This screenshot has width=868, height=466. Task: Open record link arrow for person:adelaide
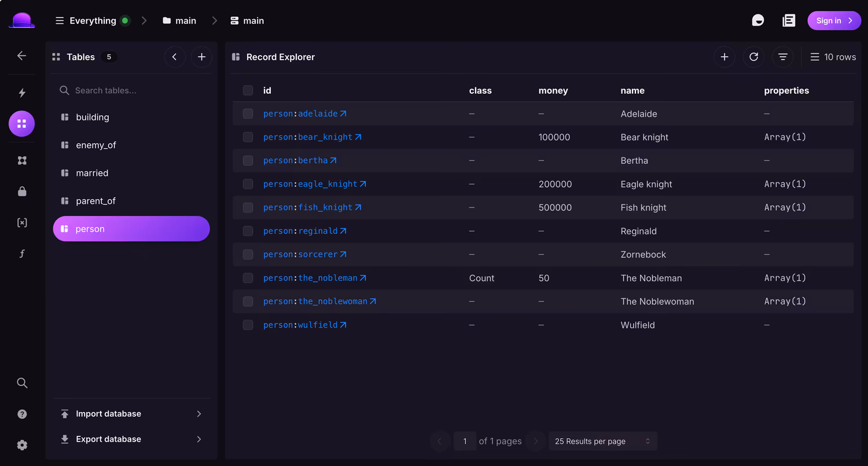[343, 114]
